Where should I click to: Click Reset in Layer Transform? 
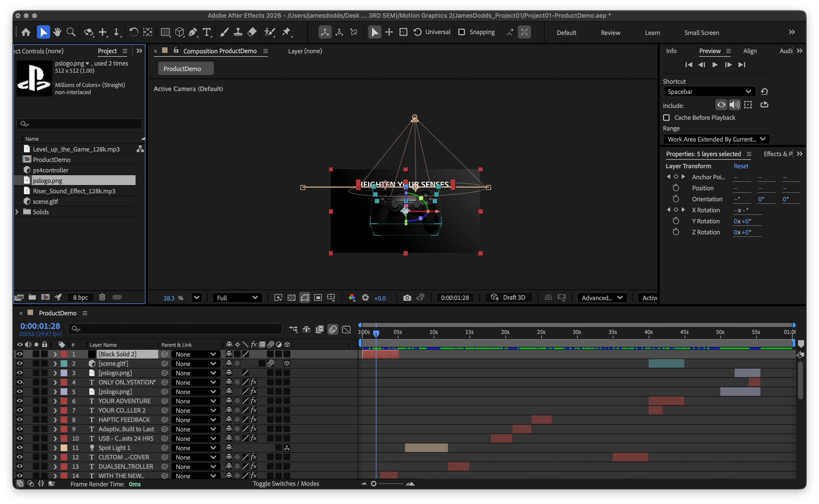point(741,166)
